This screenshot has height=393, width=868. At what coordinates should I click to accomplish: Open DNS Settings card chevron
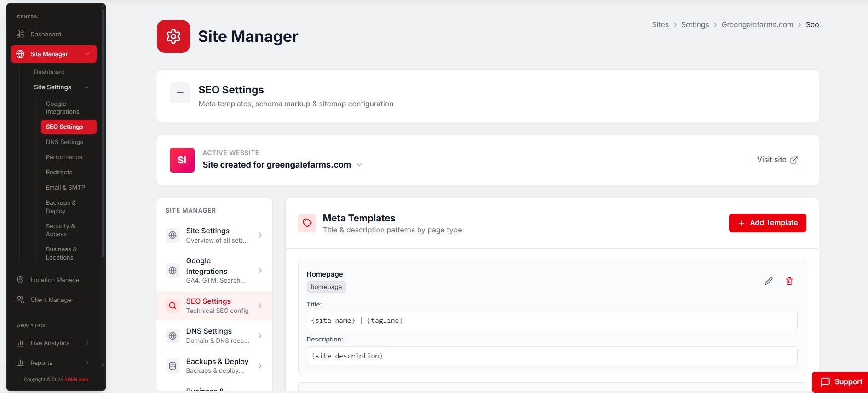click(x=260, y=336)
